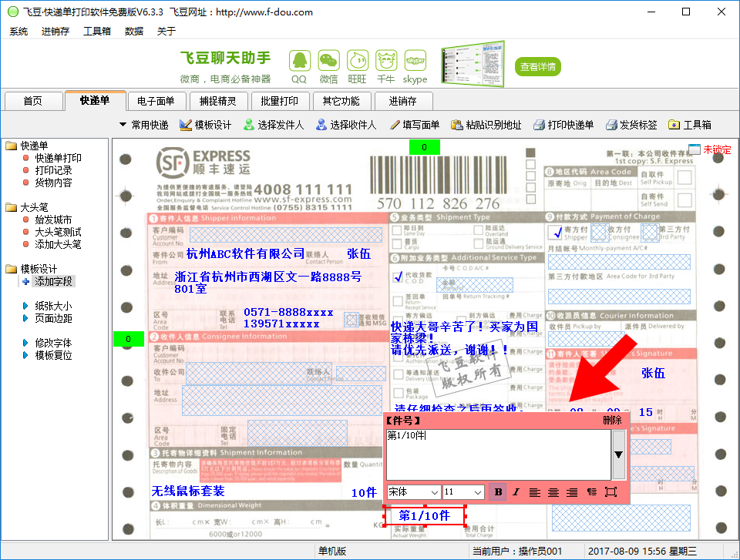Click the 收方付 Consignee hatched box
The width and height of the screenshot is (740, 560).
click(x=600, y=232)
